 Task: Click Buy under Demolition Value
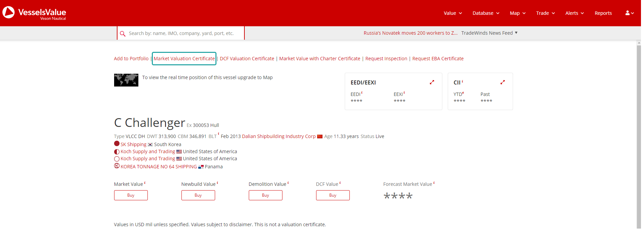click(266, 195)
